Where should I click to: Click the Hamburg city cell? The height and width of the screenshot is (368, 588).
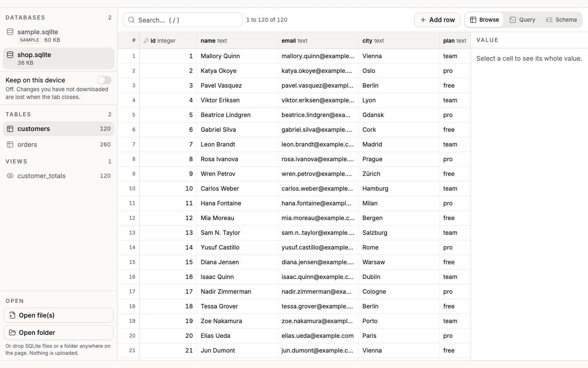point(399,189)
